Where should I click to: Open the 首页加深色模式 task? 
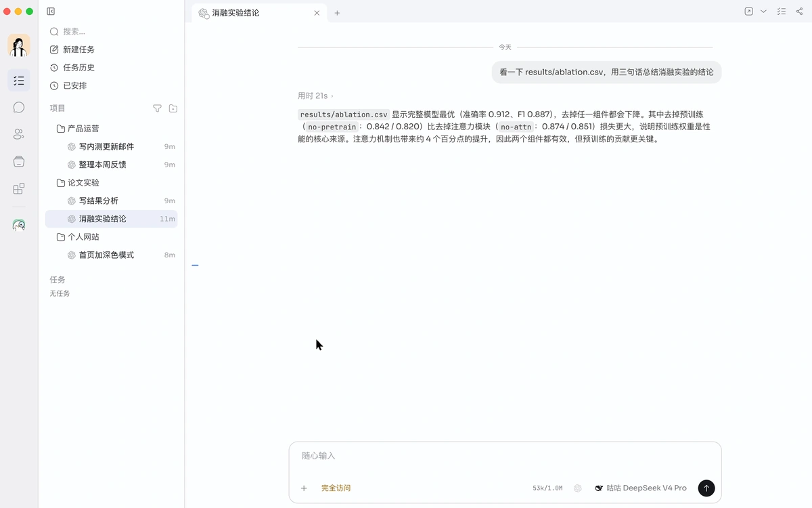click(111, 255)
